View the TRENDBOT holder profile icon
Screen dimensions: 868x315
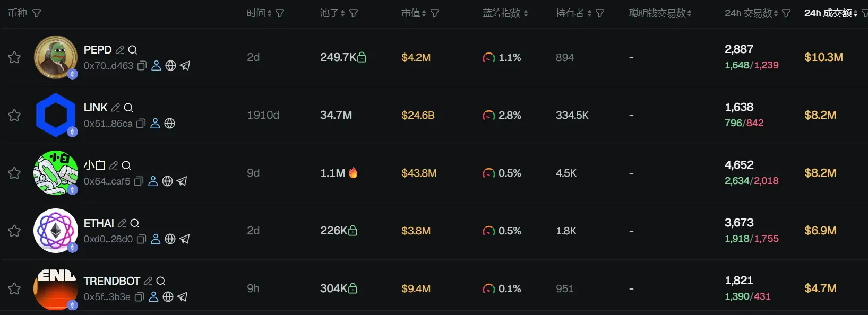coord(153,297)
